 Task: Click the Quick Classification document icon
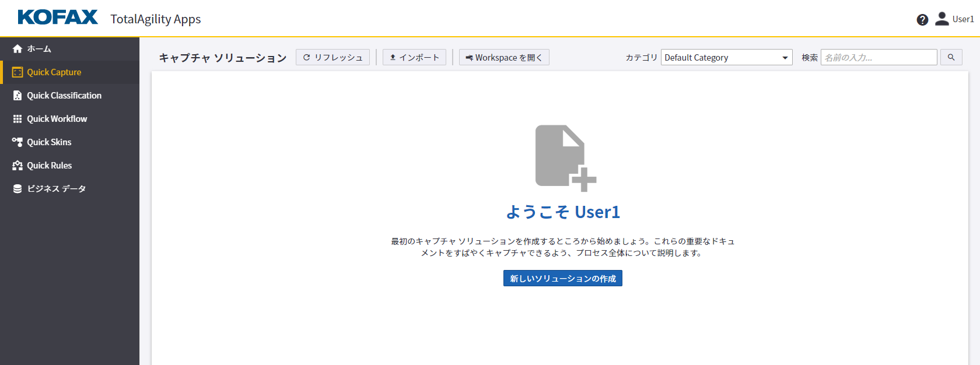pos(17,96)
